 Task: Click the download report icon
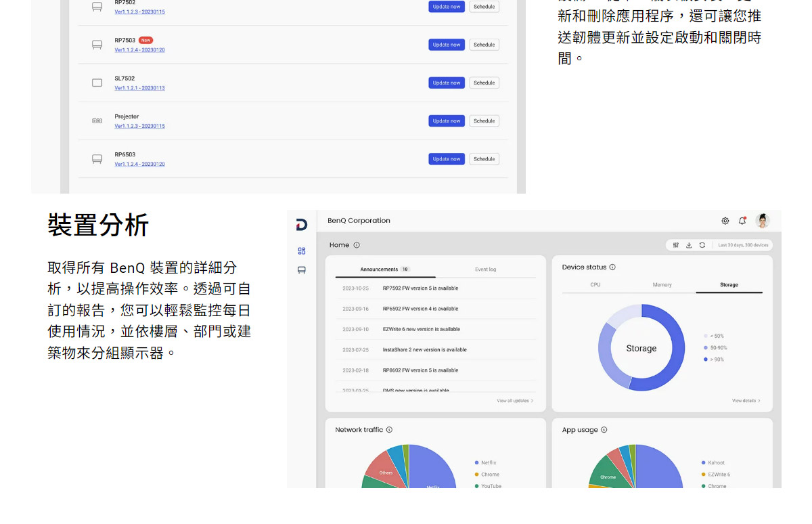point(689,245)
